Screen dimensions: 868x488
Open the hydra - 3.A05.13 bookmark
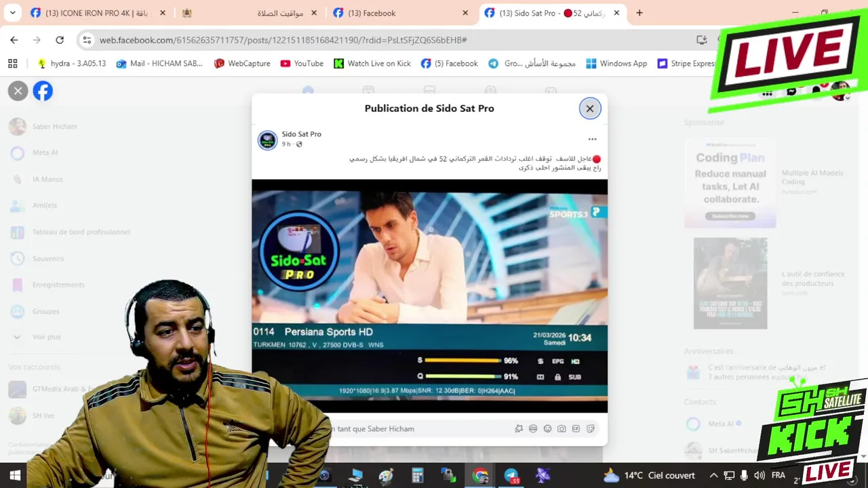tap(72, 63)
